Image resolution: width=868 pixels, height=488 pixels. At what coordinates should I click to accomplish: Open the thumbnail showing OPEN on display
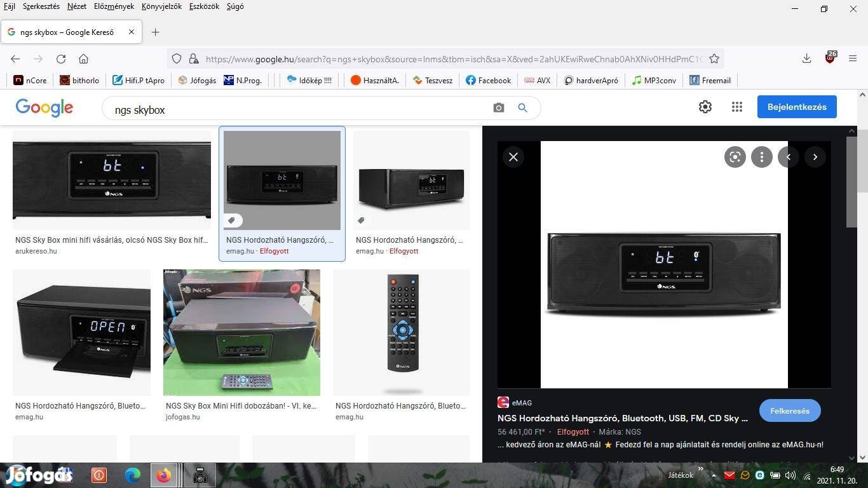pos(81,332)
